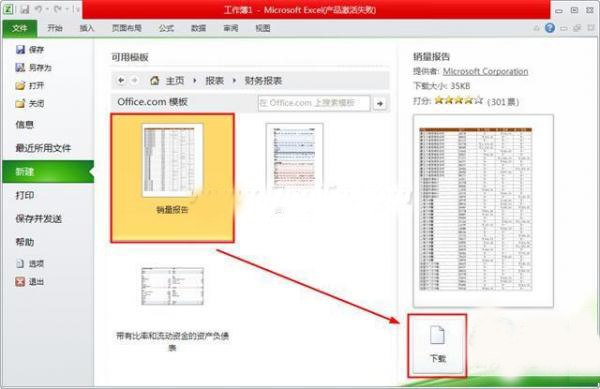The image size is (600, 389).
Task: Choose Save As in the left menu
Action: (x=33, y=68)
